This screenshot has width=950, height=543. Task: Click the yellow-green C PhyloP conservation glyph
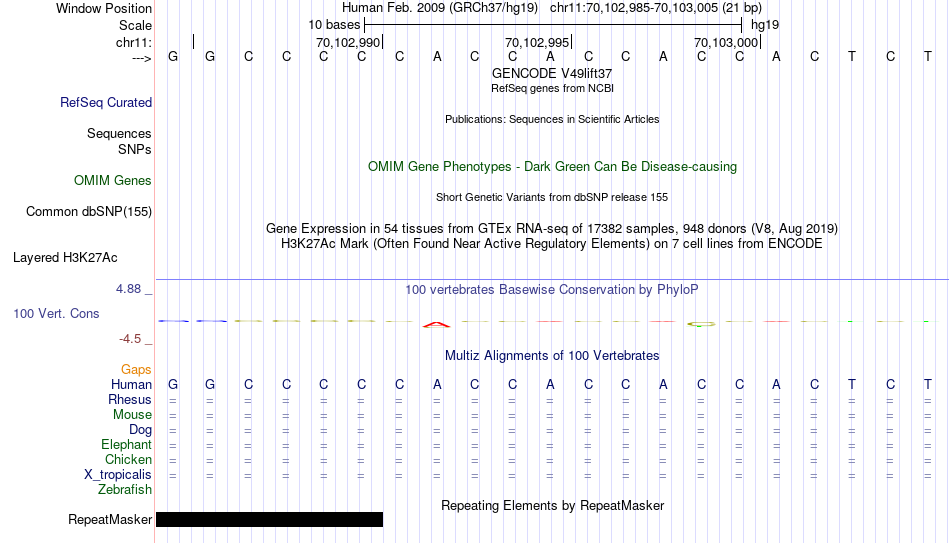click(x=701, y=324)
